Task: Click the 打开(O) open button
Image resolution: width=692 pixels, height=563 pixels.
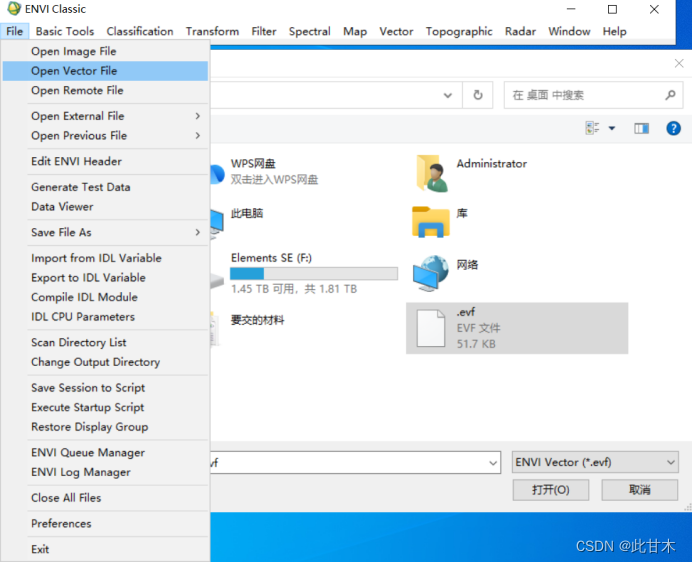Action: pos(550,490)
